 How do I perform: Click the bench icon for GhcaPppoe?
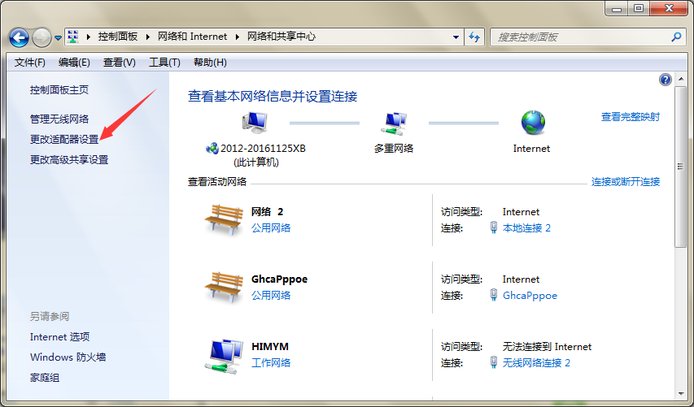[224, 287]
